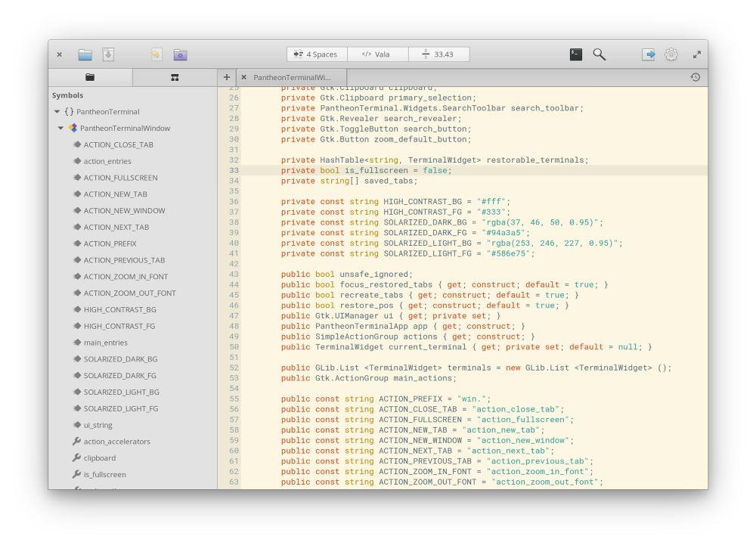Add a new tab with plus button
This screenshot has height=546, width=756.
(x=227, y=77)
